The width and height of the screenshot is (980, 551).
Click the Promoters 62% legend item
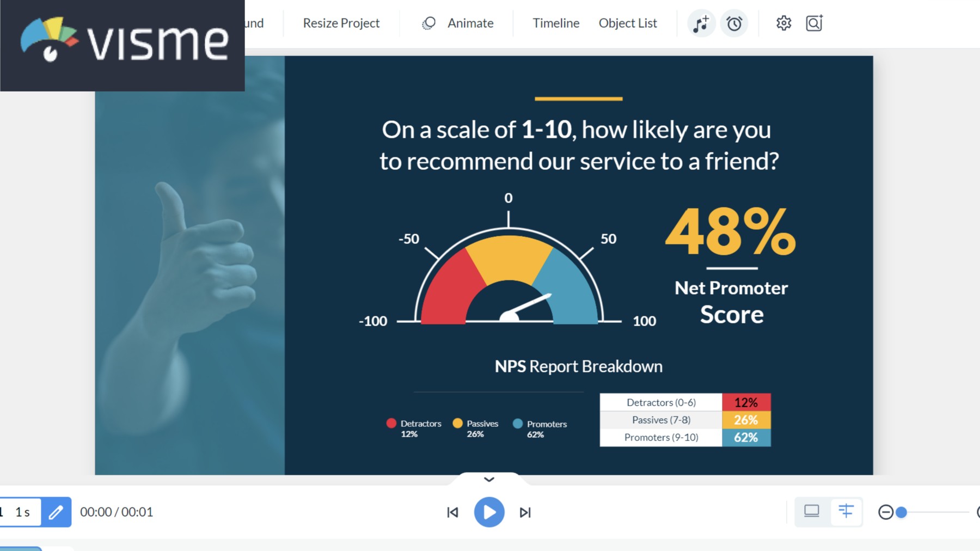coord(540,428)
